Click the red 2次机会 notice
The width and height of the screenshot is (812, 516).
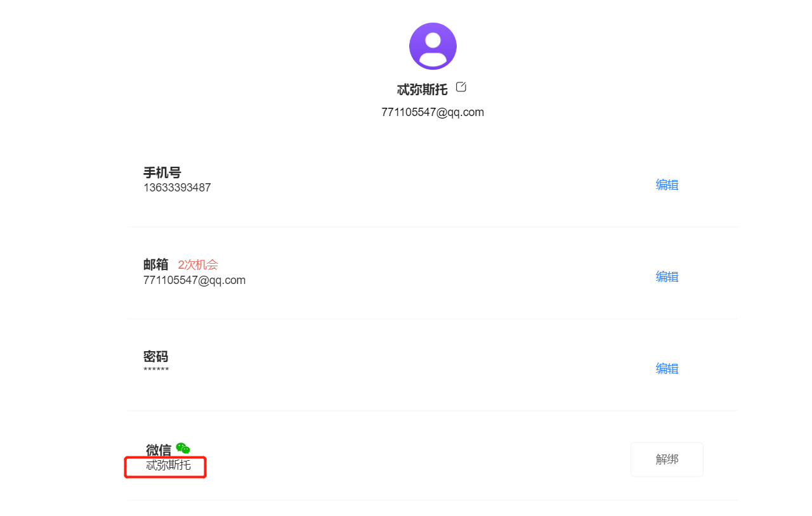coord(198,265)
